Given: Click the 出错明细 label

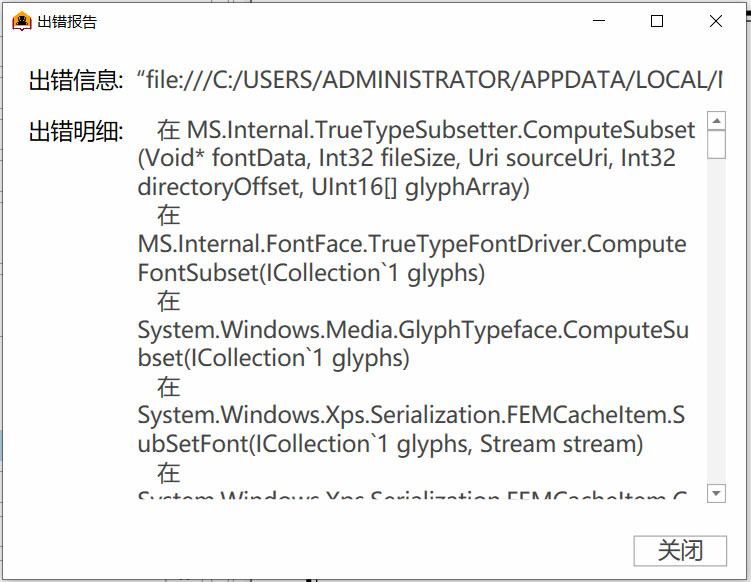Looking at the screenshot, I should point(76,131).
